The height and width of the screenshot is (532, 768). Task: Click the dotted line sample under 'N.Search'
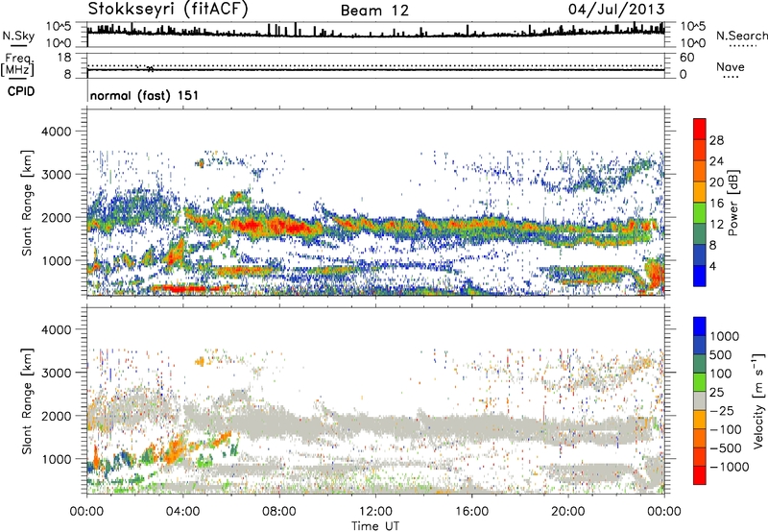tap(742, 46)
